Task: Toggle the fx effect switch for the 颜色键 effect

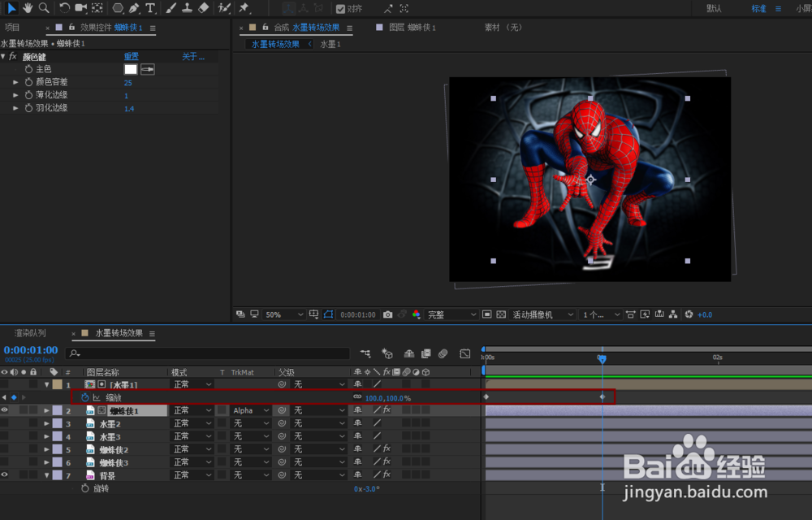Action: pos(13,56)
